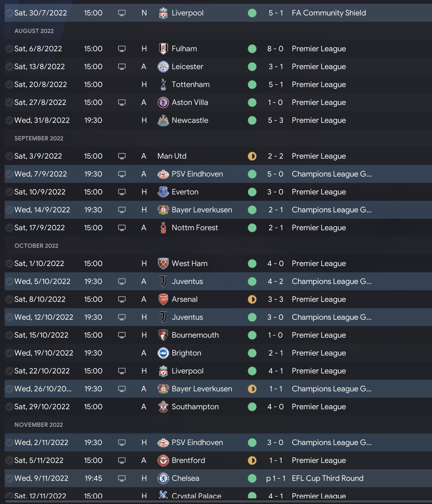Screen dimensions: 432x504
Task: Click the Brentford club crest
Action: point(163,460)
